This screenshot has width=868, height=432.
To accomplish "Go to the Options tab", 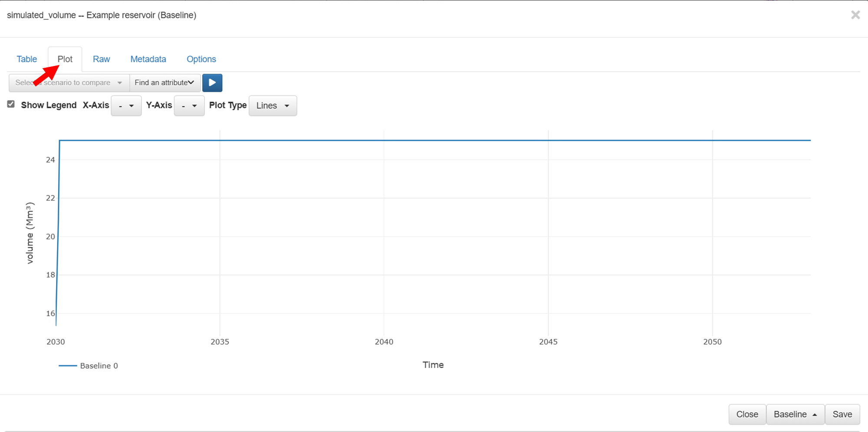I will pos(201,59).
